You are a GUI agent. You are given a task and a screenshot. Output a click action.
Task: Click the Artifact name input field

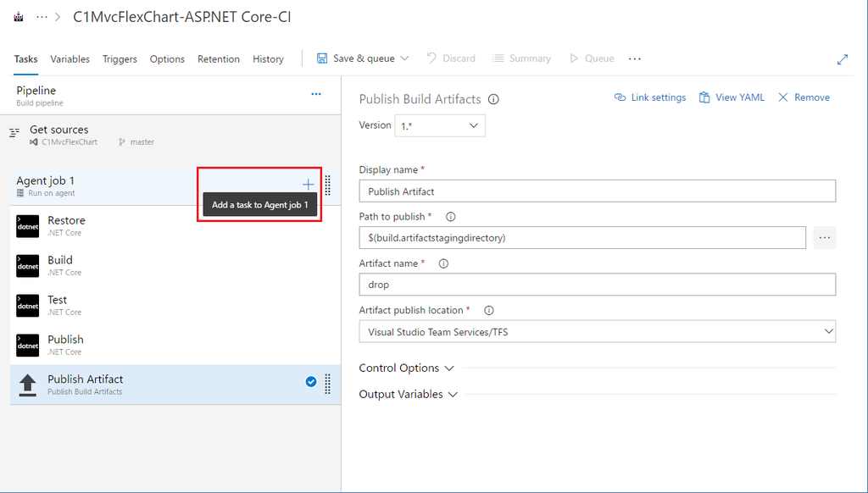[598, 285]
